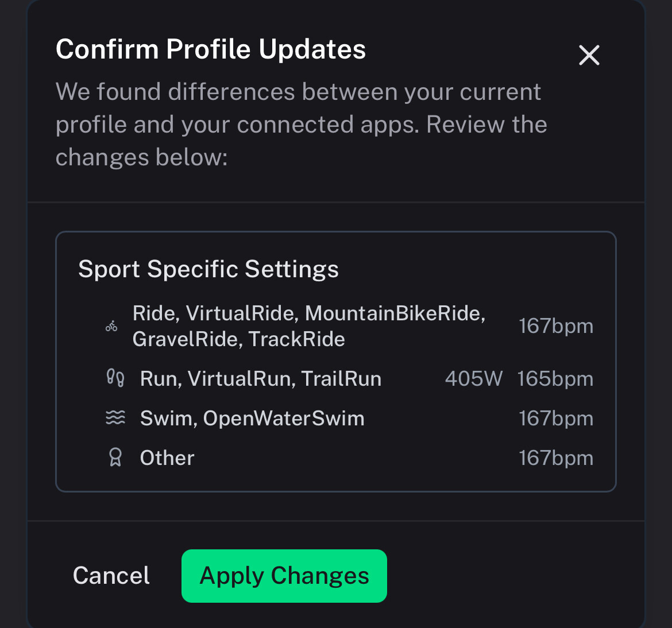Image resolution: width=672 pixels, height=628 pixels.
Task: Click the cycling bike icon
Action: (x=111, y=327)
